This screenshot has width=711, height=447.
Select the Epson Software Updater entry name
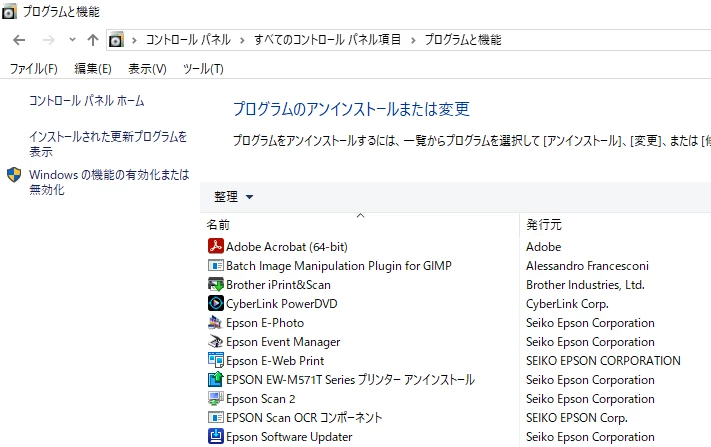coord(289,437)
